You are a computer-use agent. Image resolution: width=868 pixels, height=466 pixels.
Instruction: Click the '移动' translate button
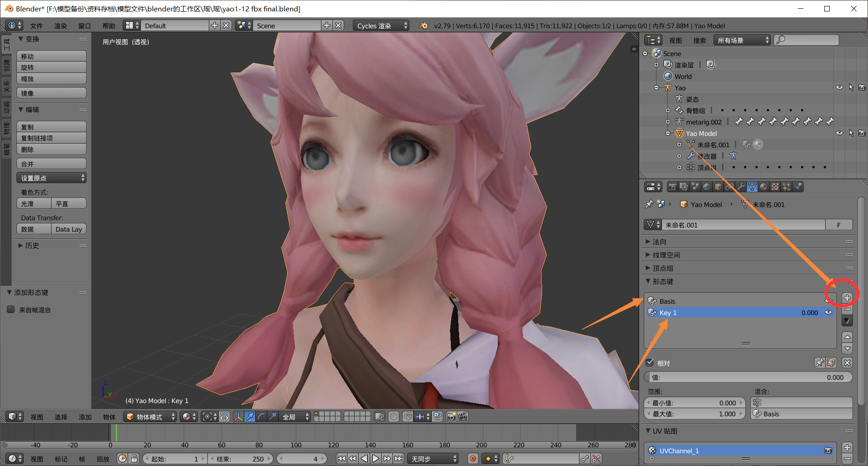(51, 56)
